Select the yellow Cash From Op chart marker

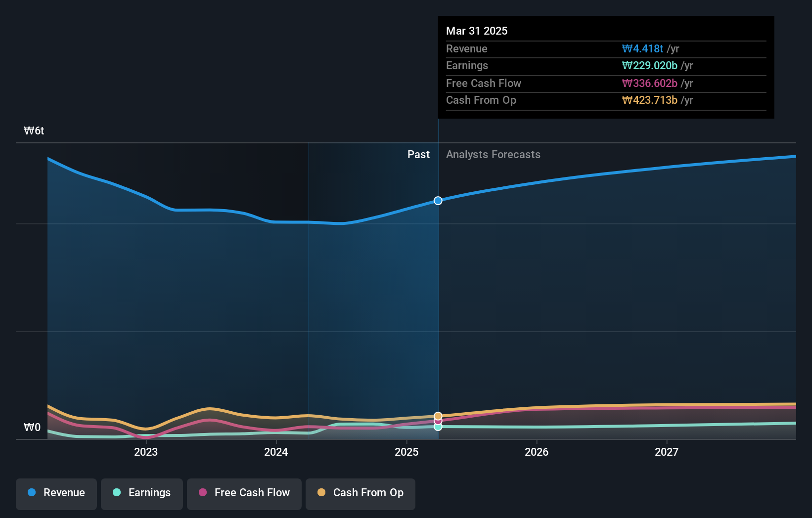point(437,416)
